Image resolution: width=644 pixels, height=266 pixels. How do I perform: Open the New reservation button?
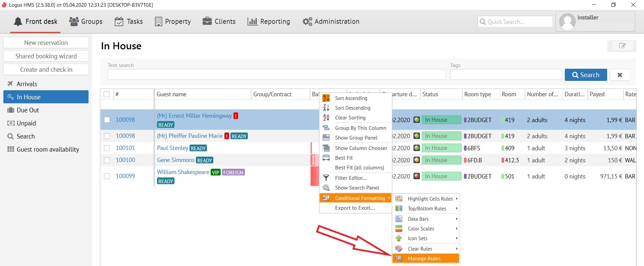point(46,43)
